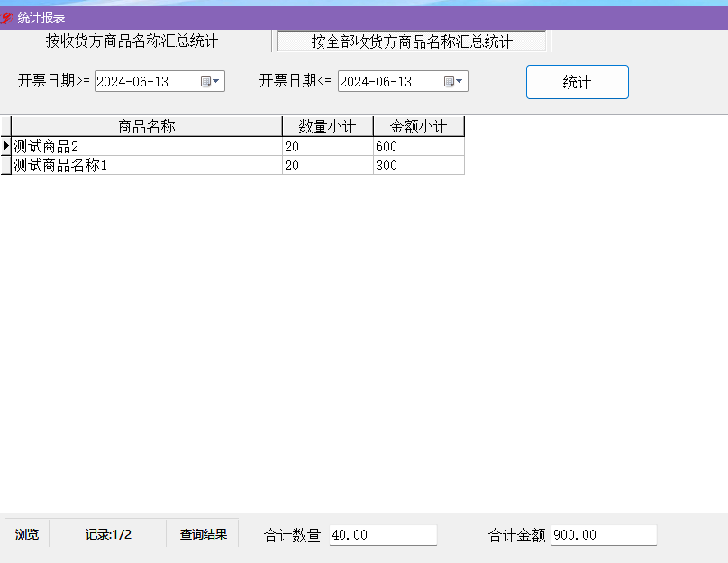Select quantity cell in 测试商品名称1 row
Image resolution: width=728 pixels, height=563 pixels.
point(327,165)
